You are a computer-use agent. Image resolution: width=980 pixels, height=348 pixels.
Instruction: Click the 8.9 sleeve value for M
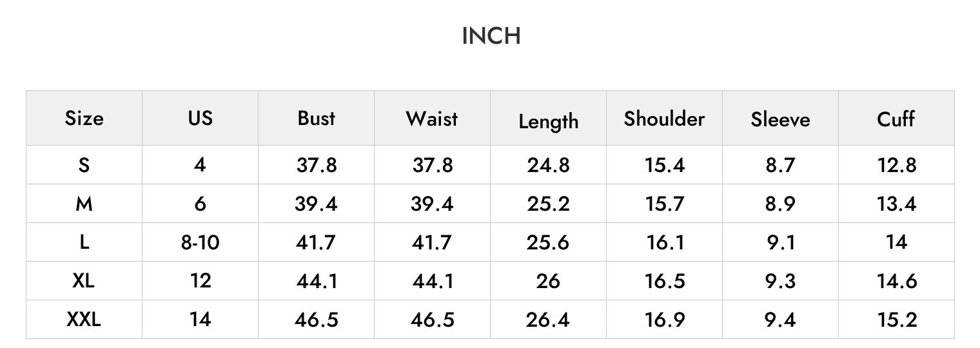[x=780, y=204]
